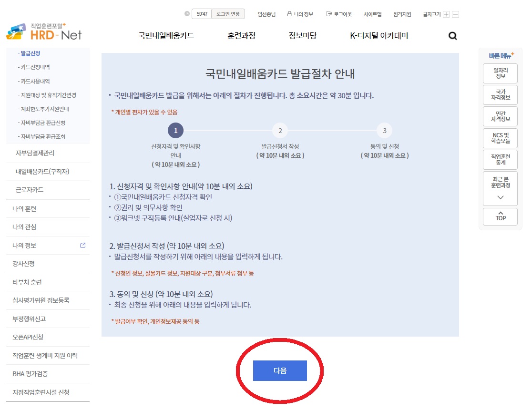Click the blue 다음 button

pos(280,370)
